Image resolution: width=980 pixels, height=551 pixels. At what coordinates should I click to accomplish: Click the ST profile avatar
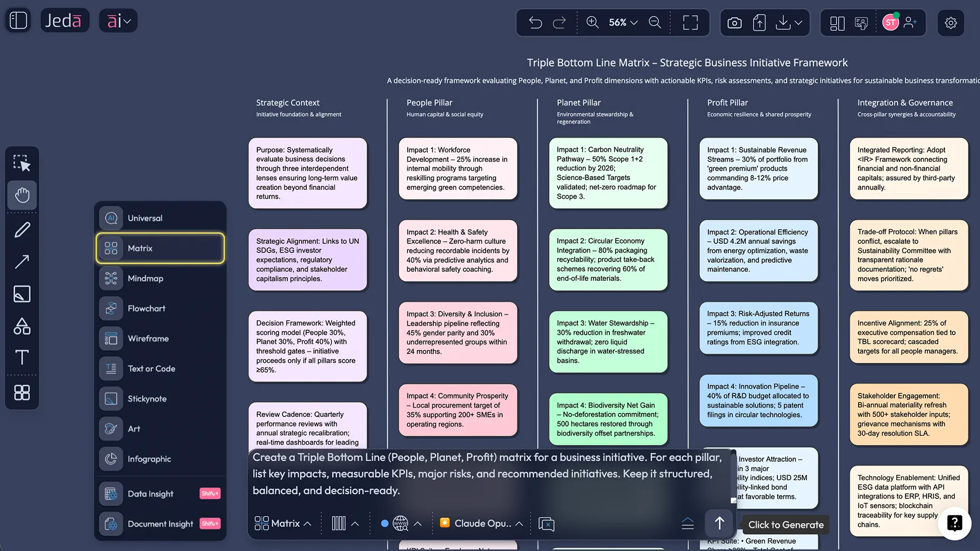pyautogui.click(x=891, y=22)
